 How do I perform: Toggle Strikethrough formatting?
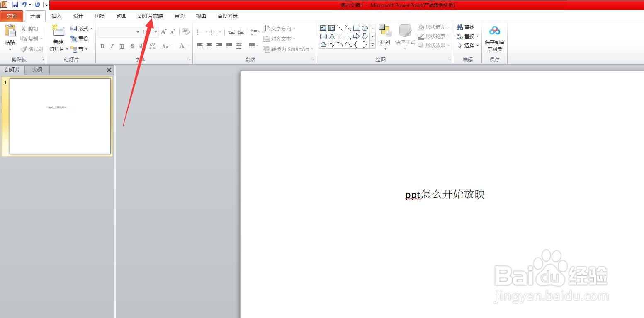(x=141, y=46)
